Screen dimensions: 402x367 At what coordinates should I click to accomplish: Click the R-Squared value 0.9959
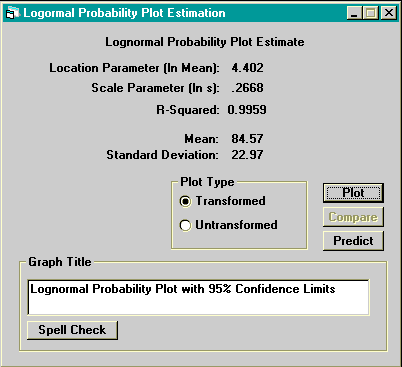click(247, 110)
